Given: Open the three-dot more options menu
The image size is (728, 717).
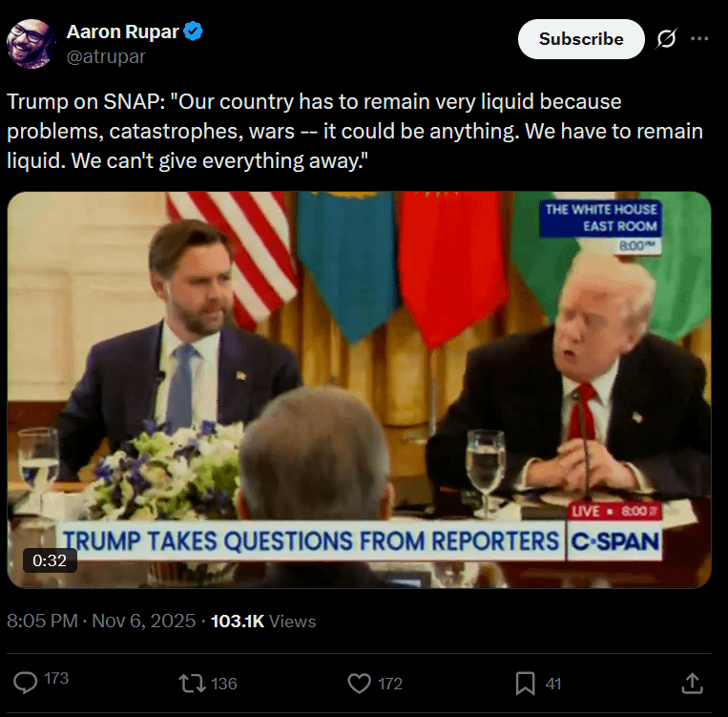Looking at the screenshot, I should tap(699, 39).
